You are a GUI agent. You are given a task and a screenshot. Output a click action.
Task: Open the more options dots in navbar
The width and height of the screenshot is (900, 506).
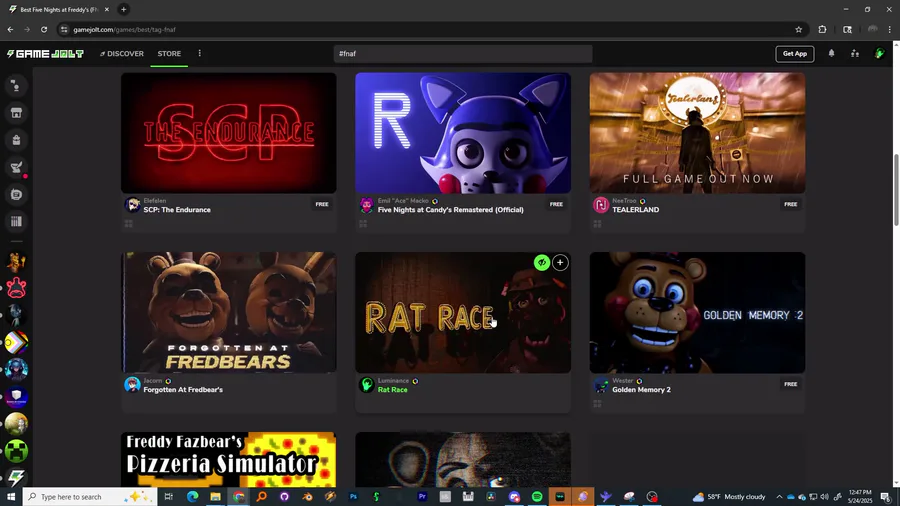(200, 53)
